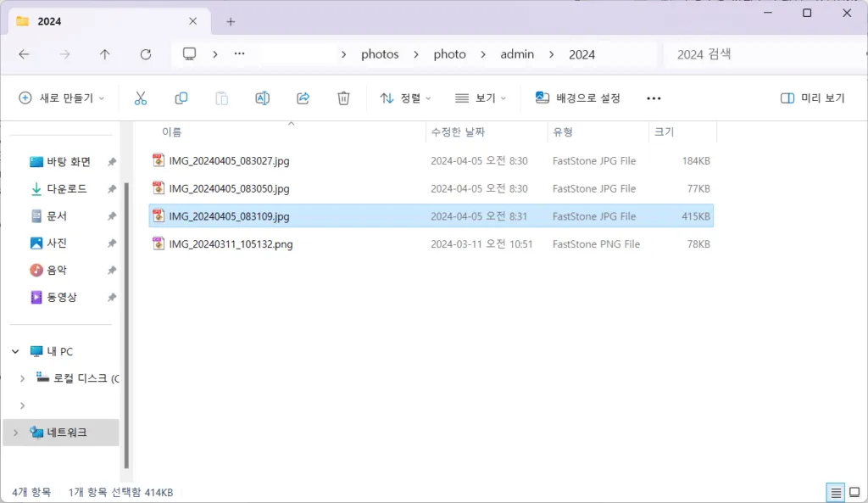Open the 새로 만들기 dropdown
868x503 pixels.
(59, 98)
